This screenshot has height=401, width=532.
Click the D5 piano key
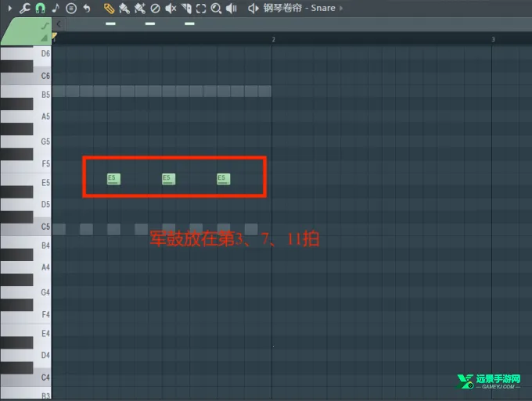tap(26, 205)
